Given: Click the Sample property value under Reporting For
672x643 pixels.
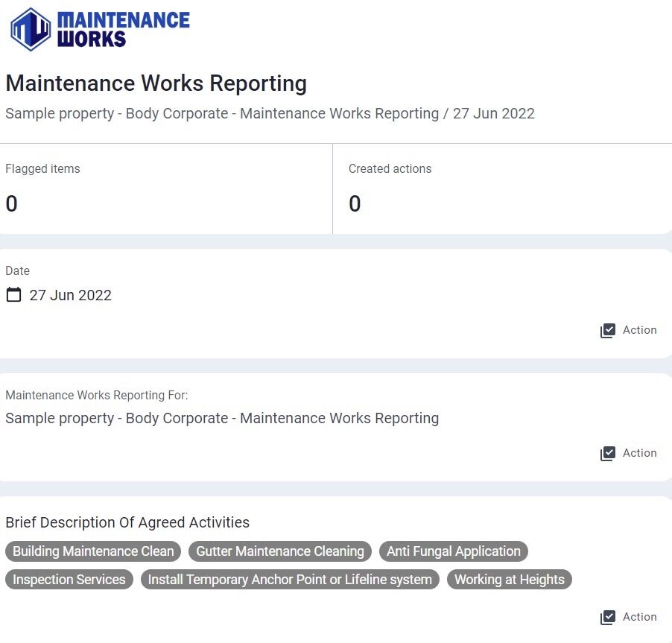Looking at the screenshot, I should point(222,418).
